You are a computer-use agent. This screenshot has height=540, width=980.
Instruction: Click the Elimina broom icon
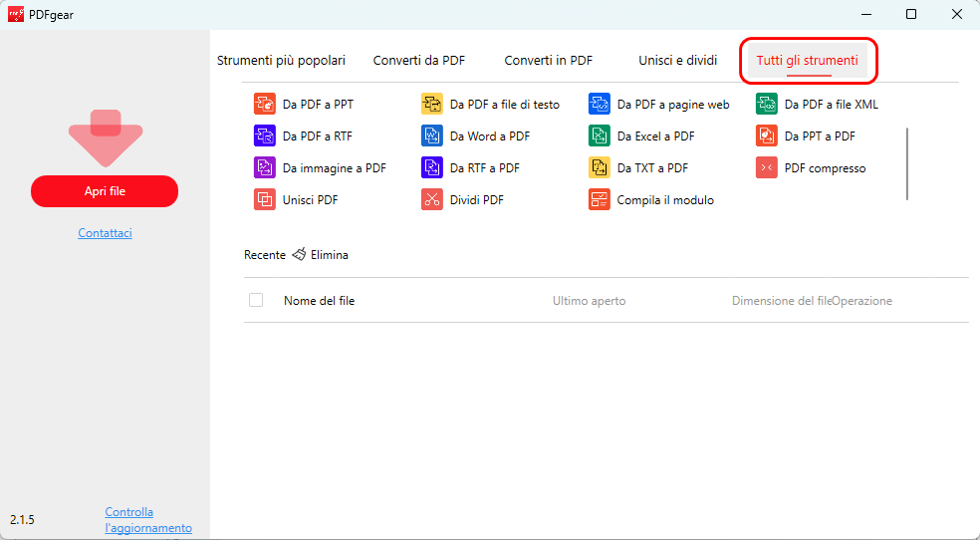click(300, 254)
